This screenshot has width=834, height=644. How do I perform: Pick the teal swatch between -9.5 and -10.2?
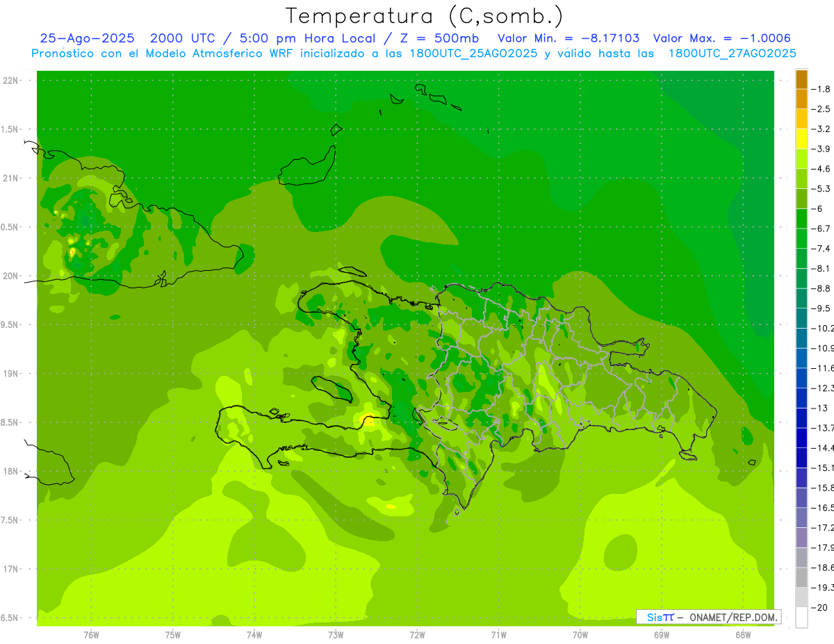(x=801, y=318)
